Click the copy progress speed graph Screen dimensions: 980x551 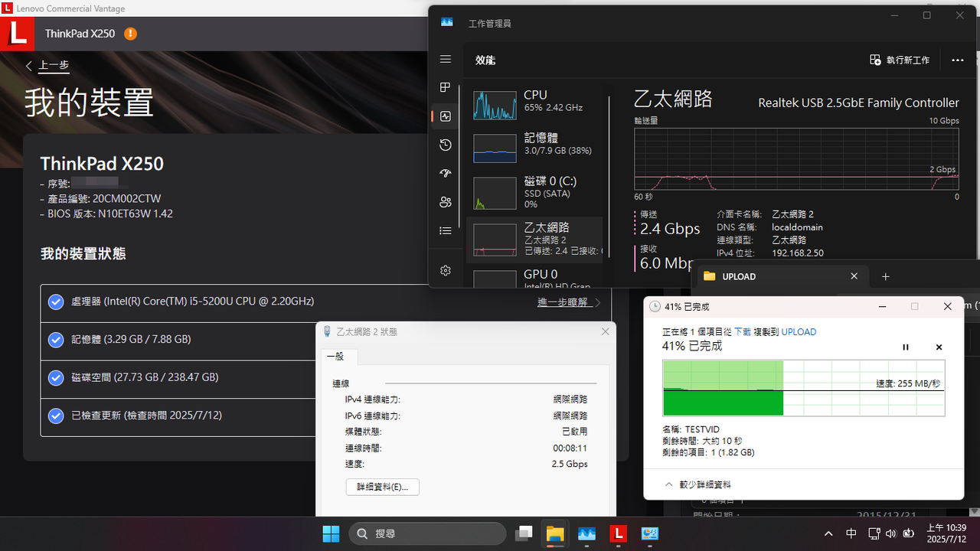[x=804, y=388]
